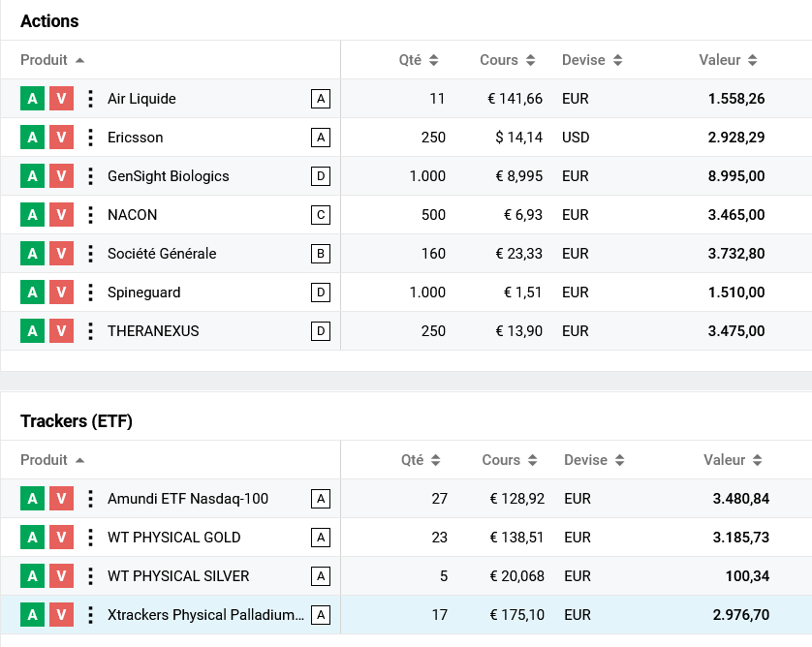Click the C category badge next to NACON
Screen dimensions: 812x647
(x=321, y=215)
